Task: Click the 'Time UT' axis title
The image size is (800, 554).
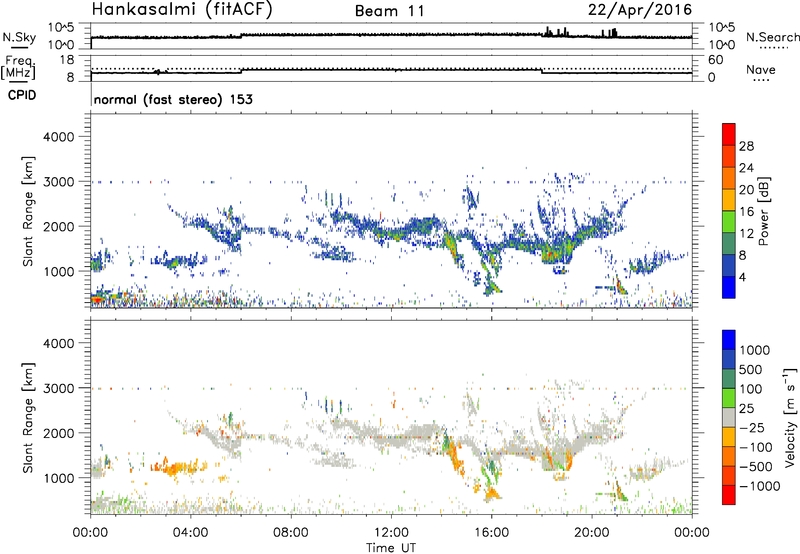Action: (391, 548)
